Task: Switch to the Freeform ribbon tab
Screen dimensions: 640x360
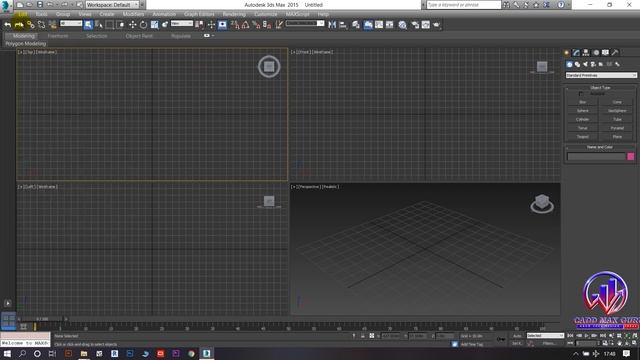Action: (58, 36)
